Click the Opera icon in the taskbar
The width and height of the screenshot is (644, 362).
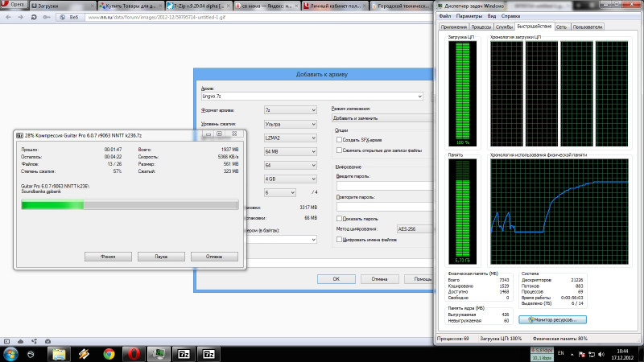[x=133, y=352]
